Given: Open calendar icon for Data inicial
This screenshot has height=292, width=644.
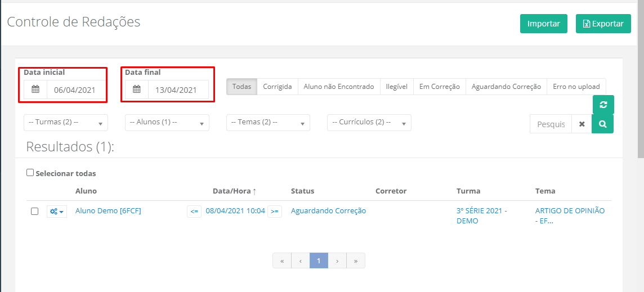Looking at the screenshot, I should (35, 89).
